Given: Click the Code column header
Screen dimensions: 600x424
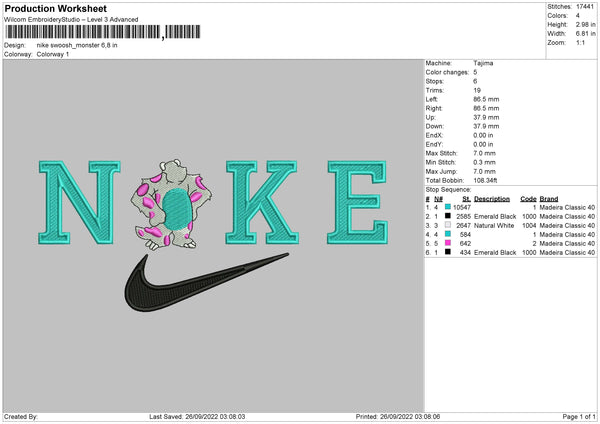Looking at the screenshot, I should [528, 199].
